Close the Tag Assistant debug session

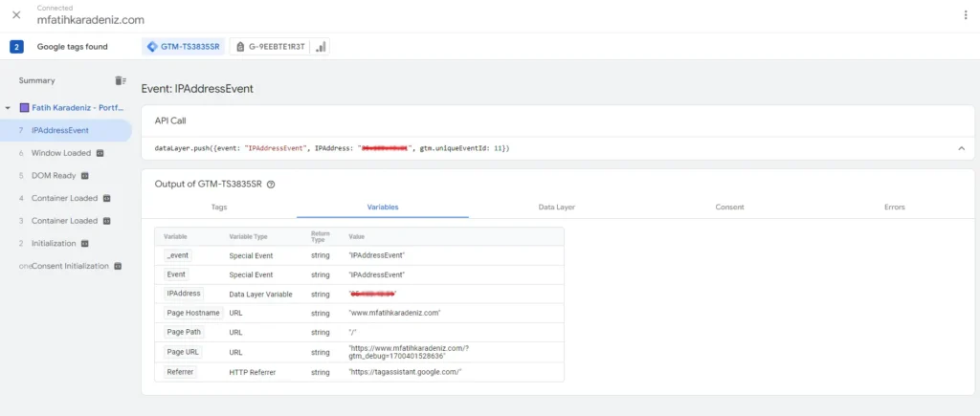coord(16,14)
